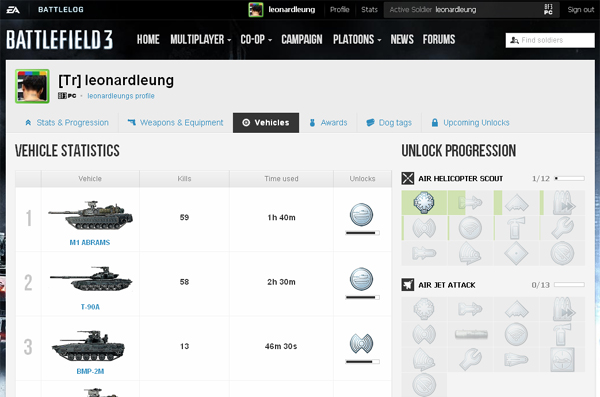Select the below radar icon in Helicopter Scout
This screenshot has width=600, height=397.
click(x=562, y=253)
